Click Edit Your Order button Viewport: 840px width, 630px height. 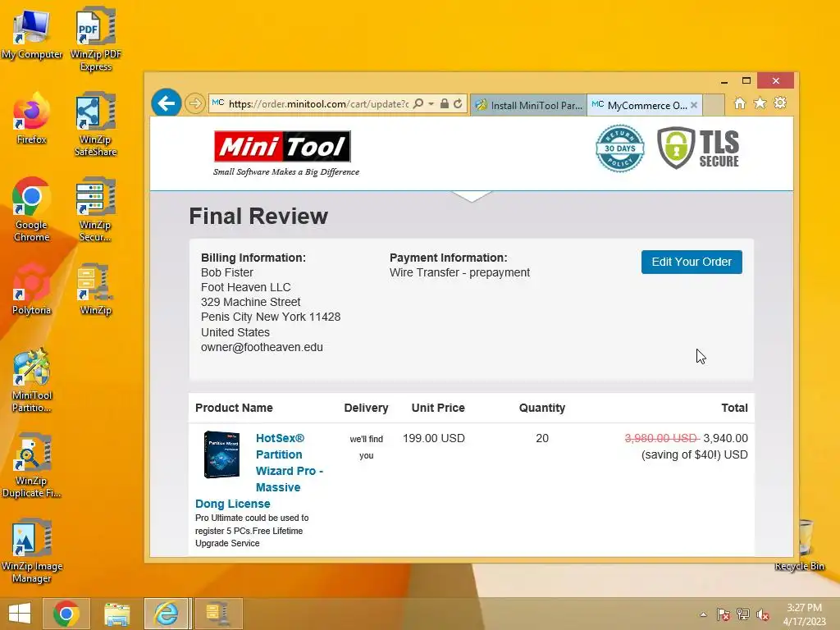click(692, 262)
